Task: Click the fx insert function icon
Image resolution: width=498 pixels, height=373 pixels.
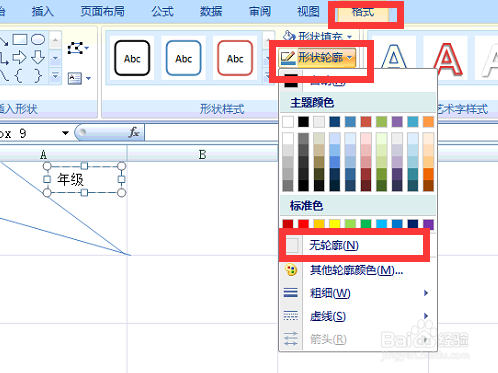Action: (x=134, y=132)
